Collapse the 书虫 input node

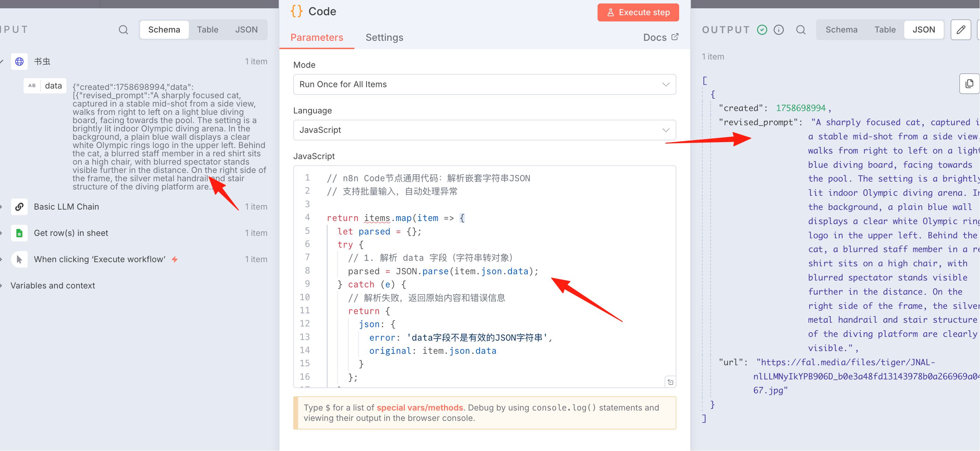[x=1, y=61]
